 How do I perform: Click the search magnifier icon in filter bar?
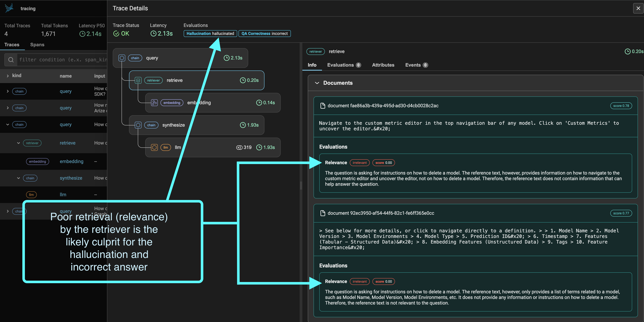tap(11, 60)
